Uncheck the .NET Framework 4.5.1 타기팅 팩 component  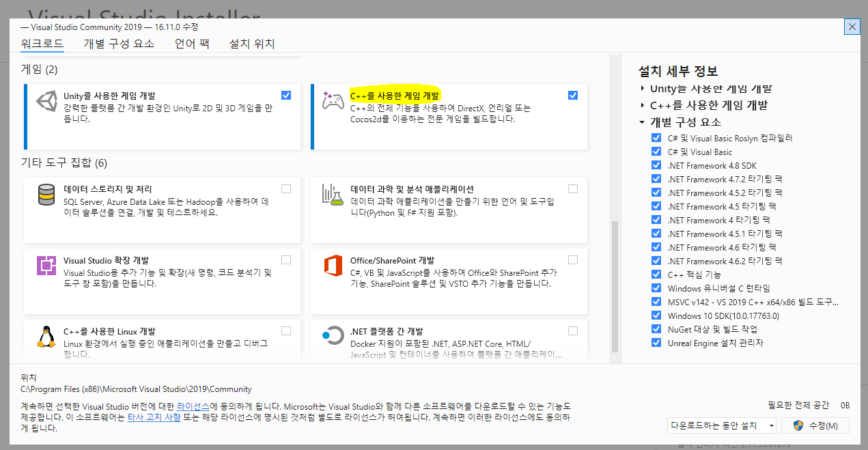pyautogui.click(x=656, y=234)
